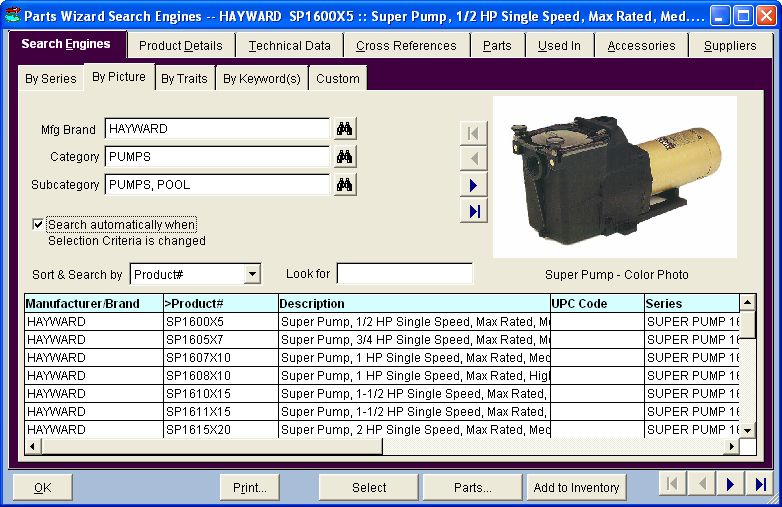Open the Suppliers tab
The height and width of the screenshot is (507, 782).
(730, 46)
